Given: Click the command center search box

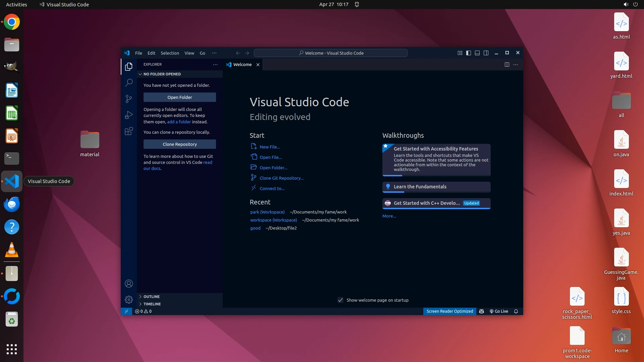Looking at the screenshot, I should (331, 53).
